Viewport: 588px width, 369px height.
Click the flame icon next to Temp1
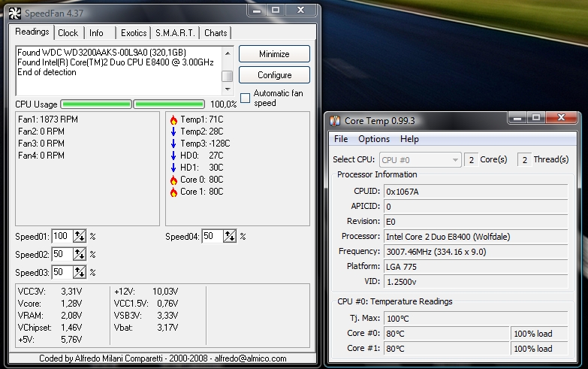(x=173, y=119)
